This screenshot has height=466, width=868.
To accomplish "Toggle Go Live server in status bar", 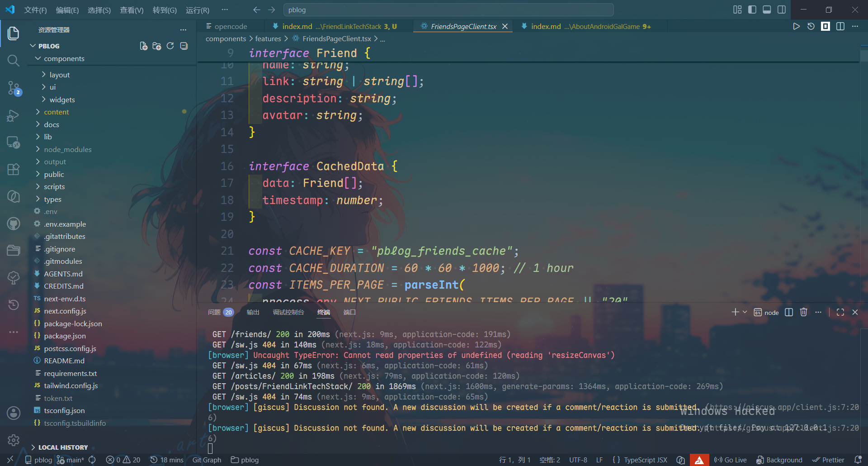I will tap(730, 460).
